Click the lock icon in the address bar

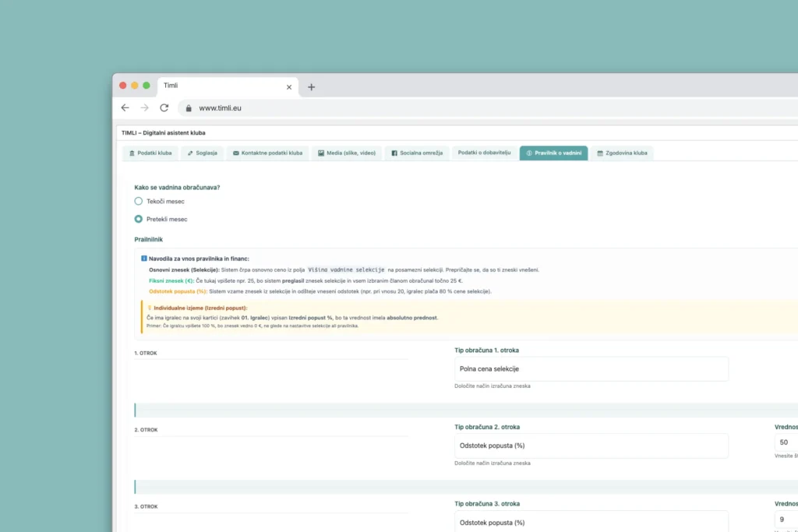189,108
